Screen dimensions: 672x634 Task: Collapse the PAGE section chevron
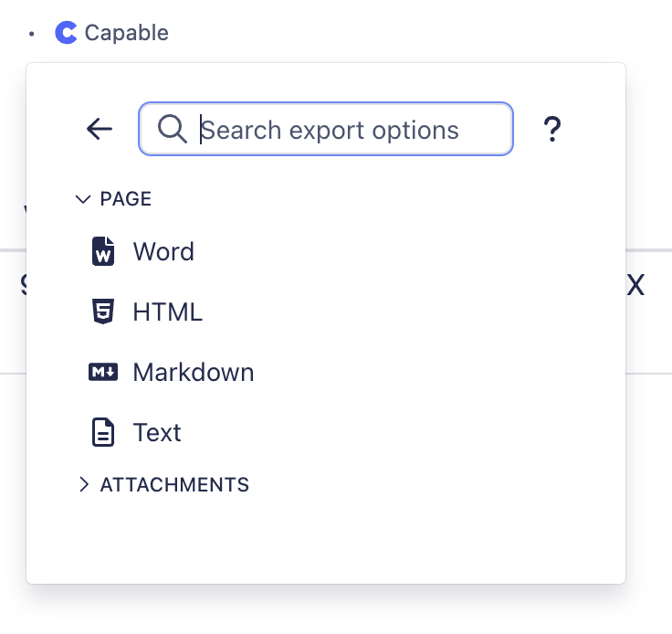point(84,199)
